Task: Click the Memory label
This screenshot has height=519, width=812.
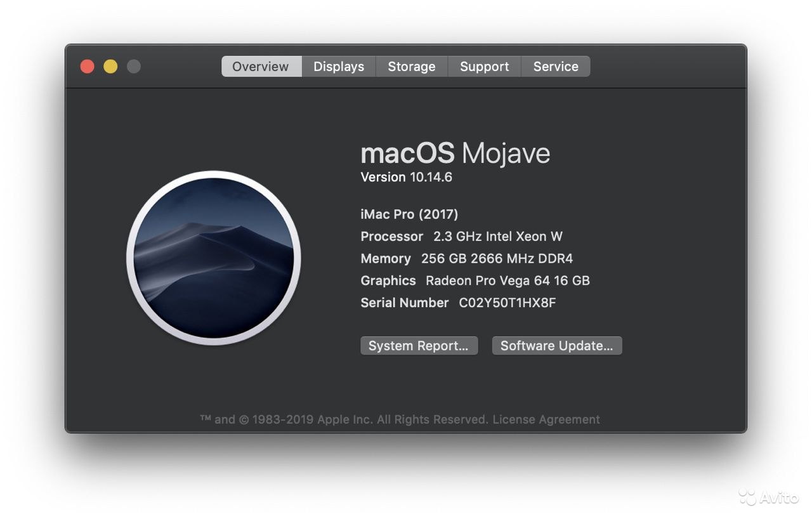Action: (x=386, y=259)
